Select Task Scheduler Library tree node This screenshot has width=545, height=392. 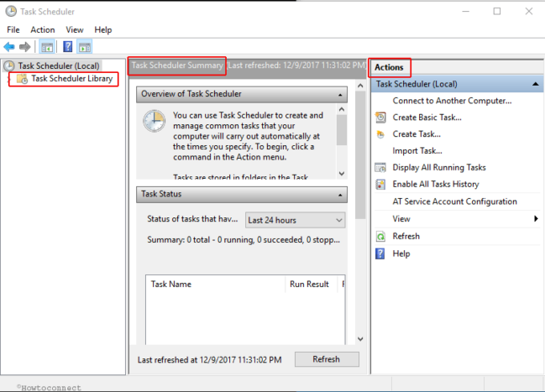[72, 79]
